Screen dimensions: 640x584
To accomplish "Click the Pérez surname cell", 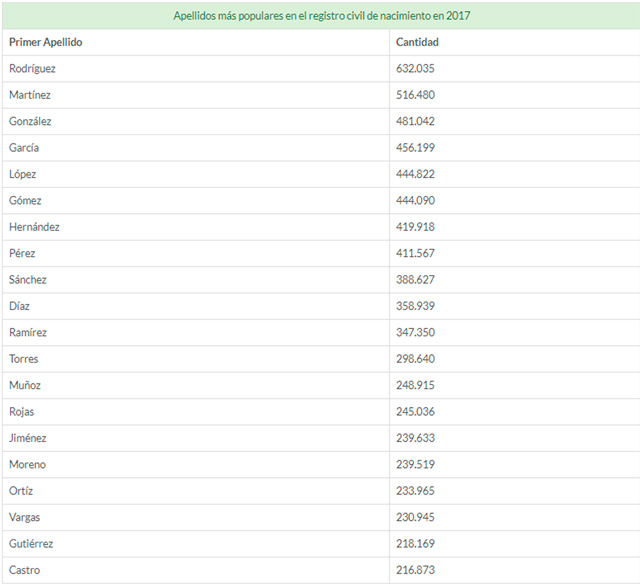I will coord(23,253).
